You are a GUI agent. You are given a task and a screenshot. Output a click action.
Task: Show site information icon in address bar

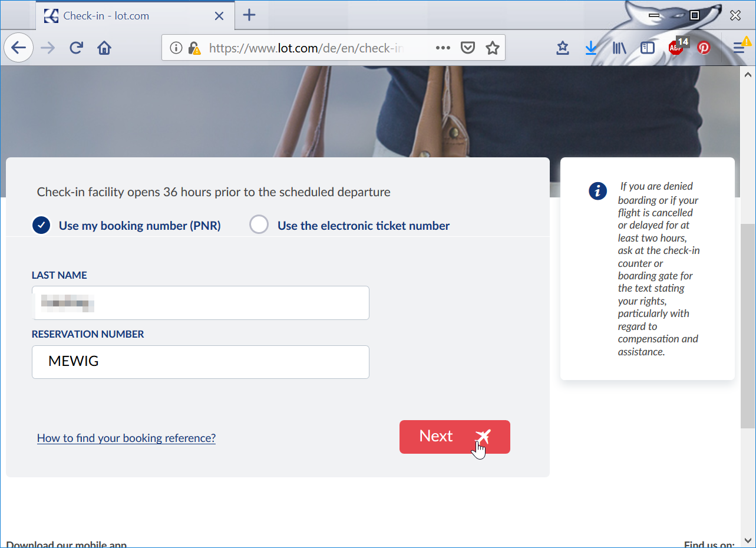pyautogui.click(x=176, y=48)
